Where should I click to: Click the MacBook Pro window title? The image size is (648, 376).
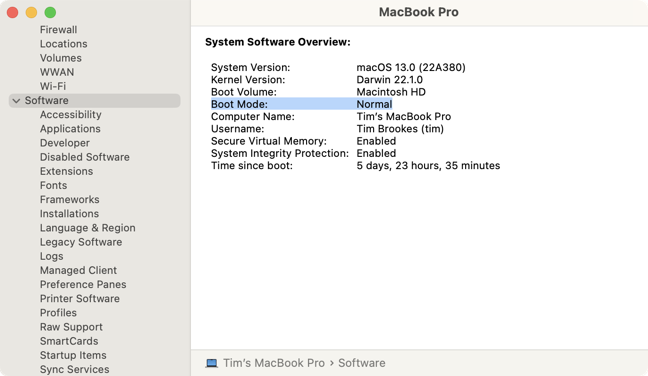point(419,12)
